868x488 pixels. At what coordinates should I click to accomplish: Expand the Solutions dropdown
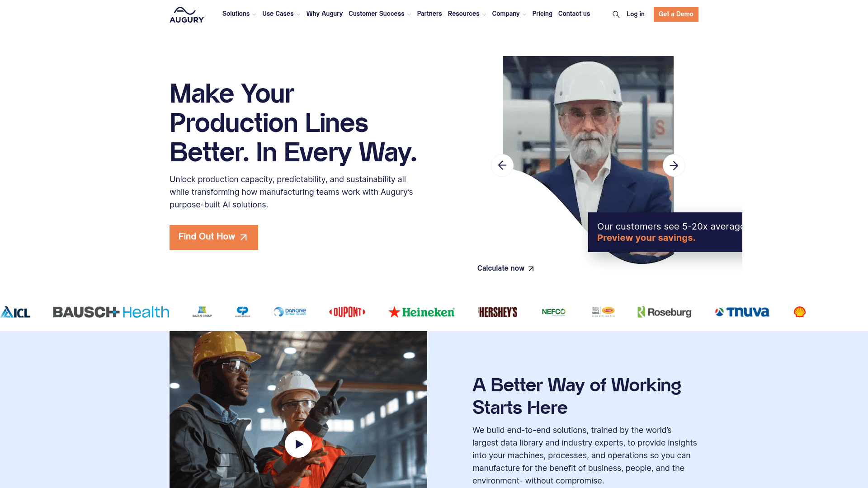pyautogui.click(x=239, y=14)
